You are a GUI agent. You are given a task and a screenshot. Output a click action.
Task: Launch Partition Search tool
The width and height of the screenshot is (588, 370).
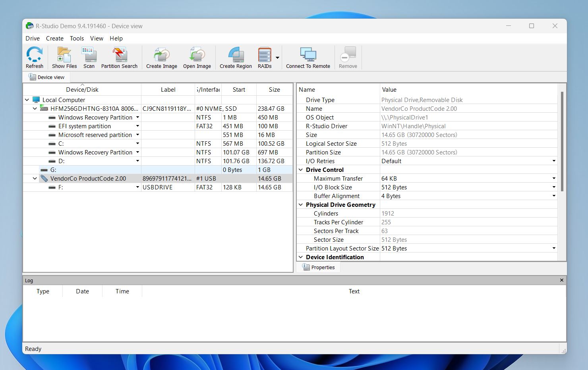tap(119, 58)
